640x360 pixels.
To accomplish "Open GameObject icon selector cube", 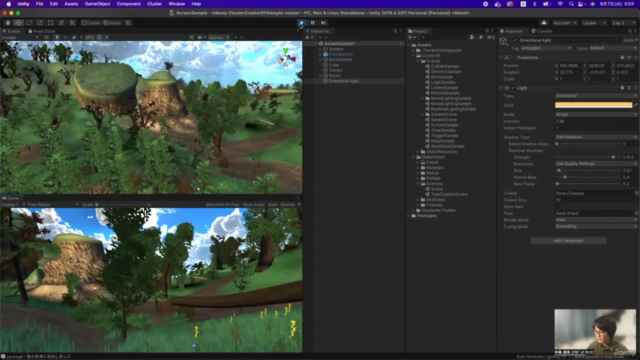I will (x=504, y=42).
